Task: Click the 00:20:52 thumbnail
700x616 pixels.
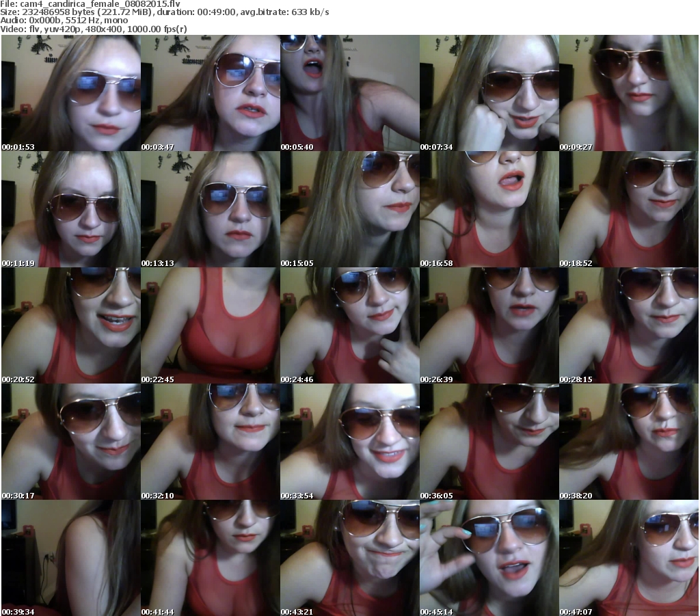Action: [71, 325]
